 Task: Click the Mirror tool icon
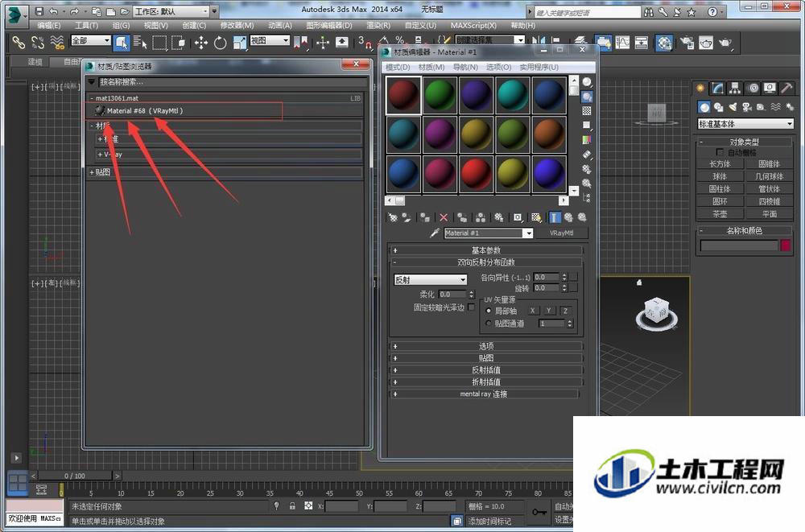(538, 40)
